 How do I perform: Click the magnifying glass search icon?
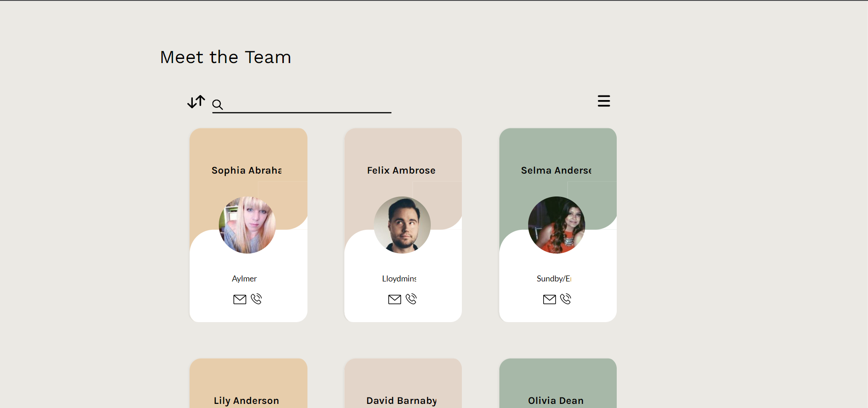pyautogui.click(x=217, y=105)
